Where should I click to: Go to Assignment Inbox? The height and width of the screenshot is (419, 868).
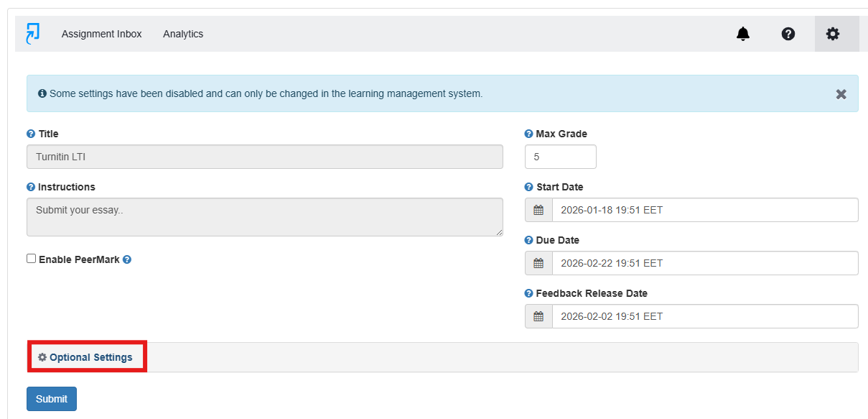[102, 34]
